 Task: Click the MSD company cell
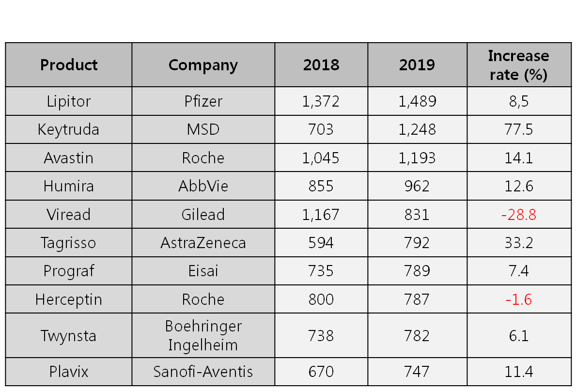click(203, 129)
